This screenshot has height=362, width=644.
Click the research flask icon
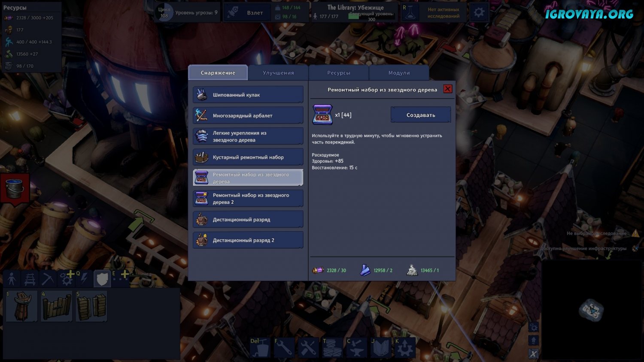(x=410, y=12)
